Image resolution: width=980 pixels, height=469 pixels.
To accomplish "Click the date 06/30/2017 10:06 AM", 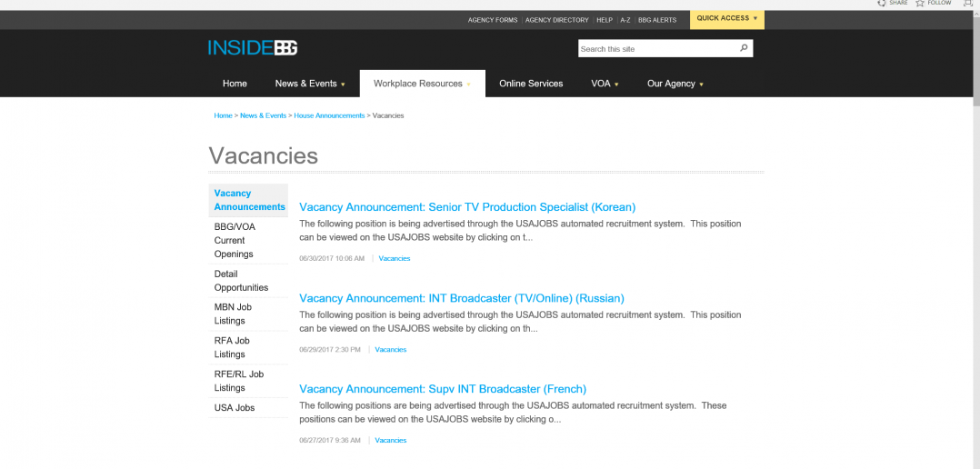I will [x=332, y=258].
